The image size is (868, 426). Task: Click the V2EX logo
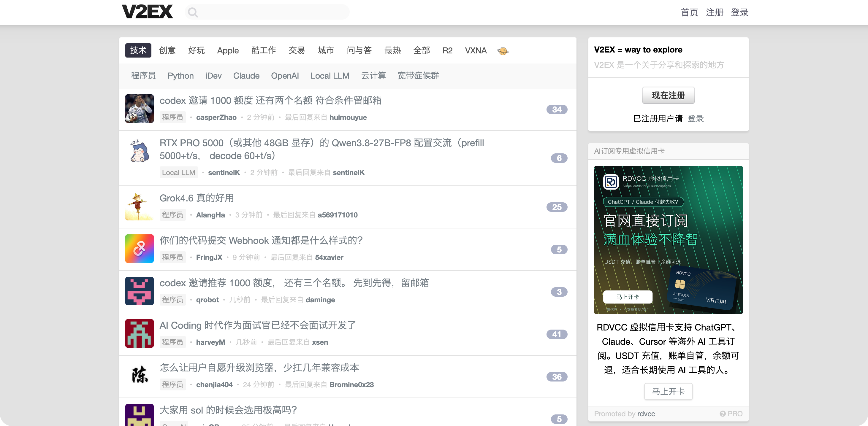click(x=147, y=12)
